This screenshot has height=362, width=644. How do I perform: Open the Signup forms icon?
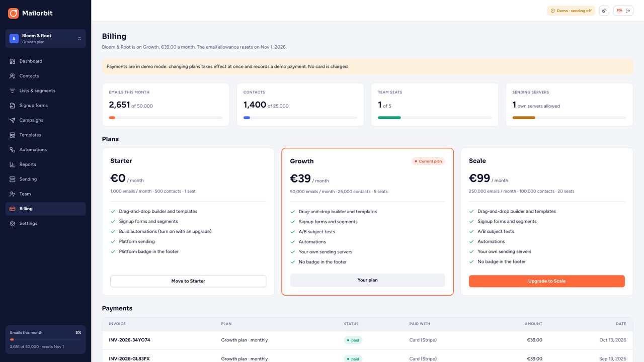coord(13,106)
